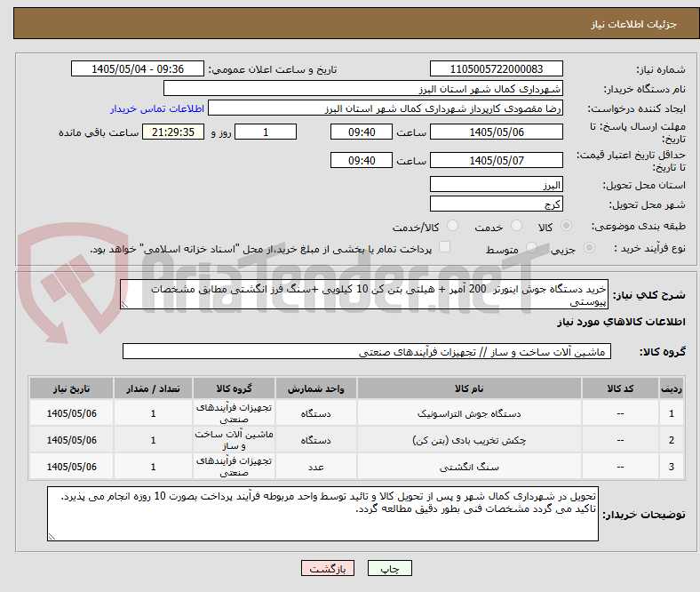700x592 pixels.
Task: Click the تاریخ نیاز column header
Action: 71,388
